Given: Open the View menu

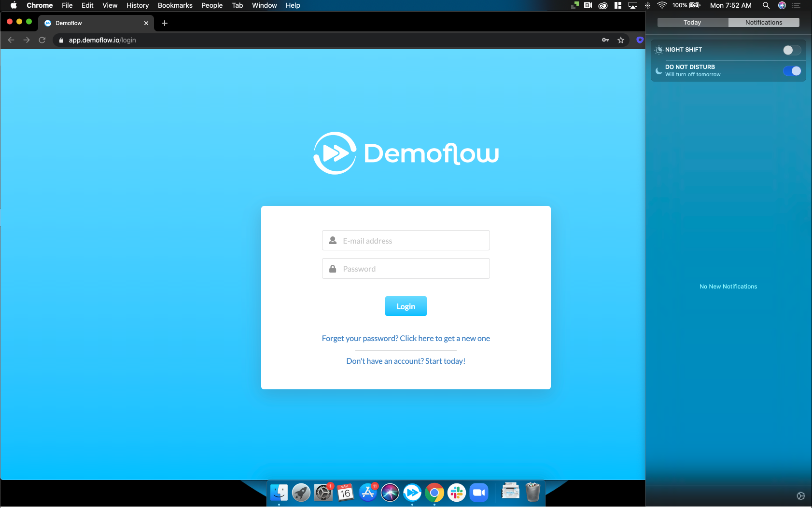Looking at the screenshot, I should coord(110,5).
